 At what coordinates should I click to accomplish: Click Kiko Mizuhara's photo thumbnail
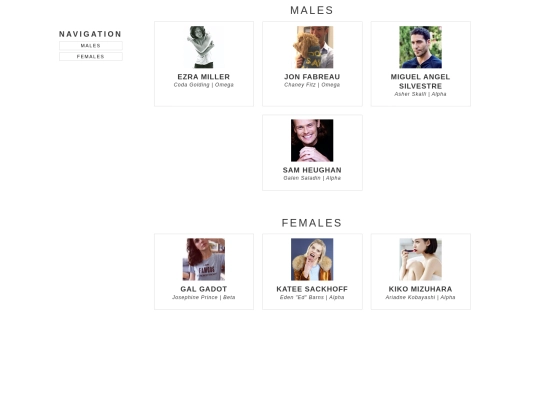point(420,259)
